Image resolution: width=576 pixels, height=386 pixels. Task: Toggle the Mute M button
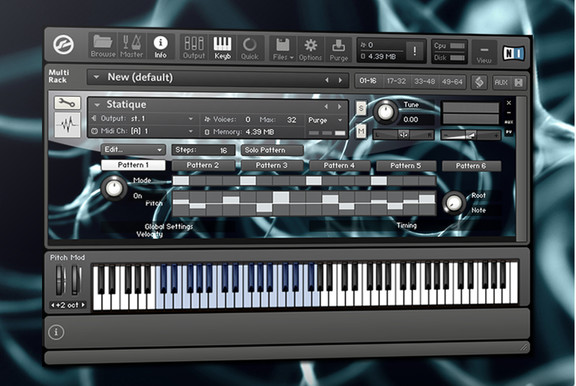[x=361, y=131]
